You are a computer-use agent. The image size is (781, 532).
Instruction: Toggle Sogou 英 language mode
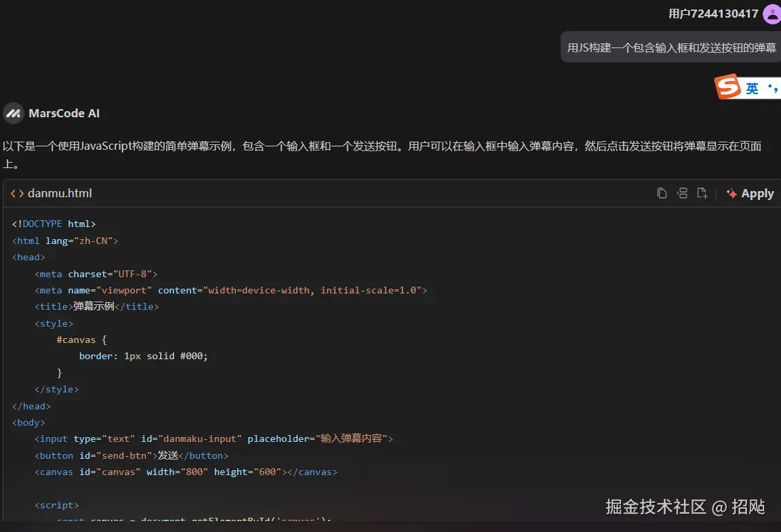point(752,88)
